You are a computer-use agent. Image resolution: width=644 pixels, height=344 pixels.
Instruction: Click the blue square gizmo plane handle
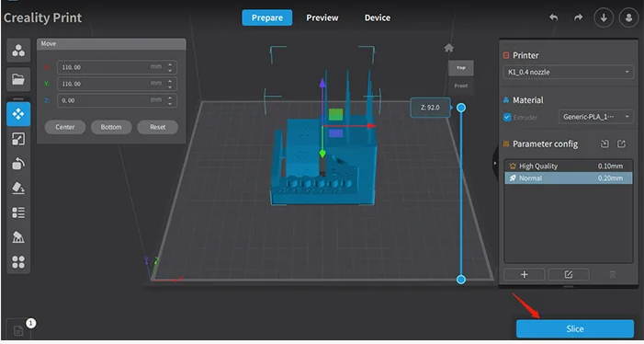[x=336, y=133]
